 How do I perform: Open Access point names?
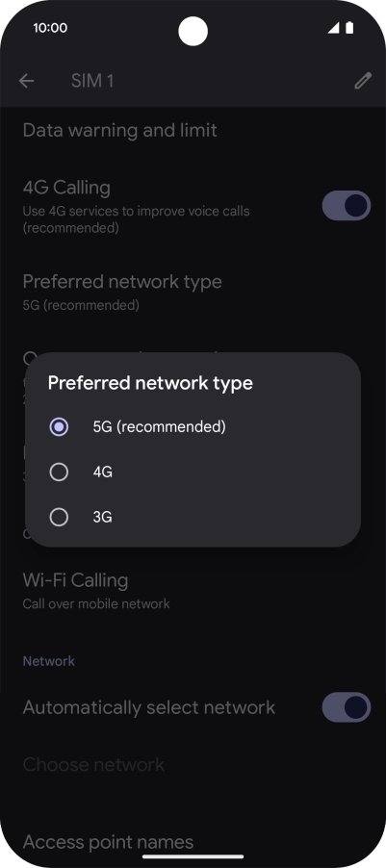(x=193, y=842)
